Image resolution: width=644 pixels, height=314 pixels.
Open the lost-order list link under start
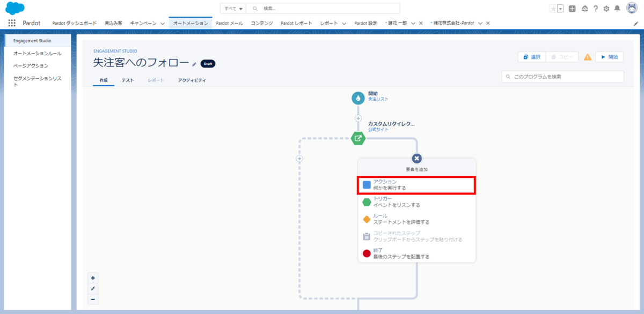tap(378, 99)
